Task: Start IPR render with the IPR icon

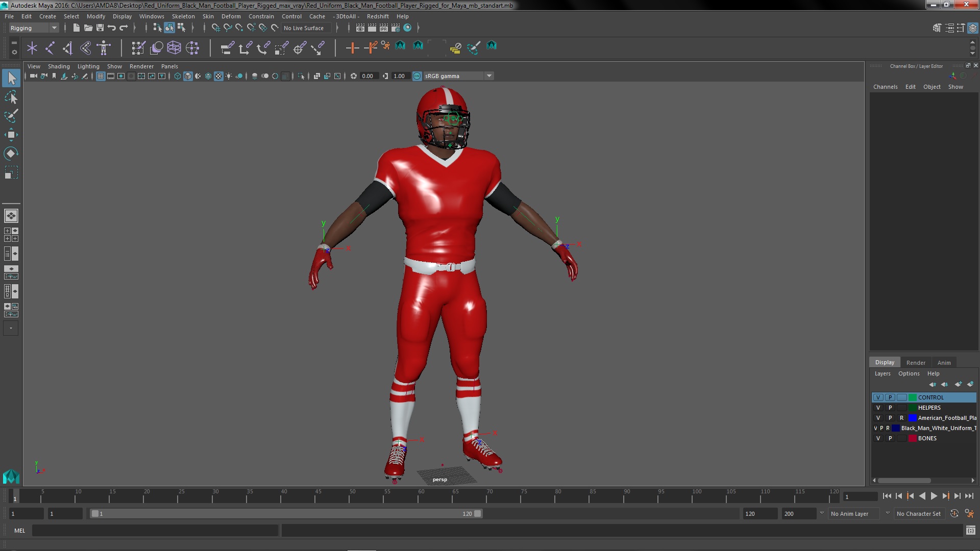Action: tap(384, 28)
